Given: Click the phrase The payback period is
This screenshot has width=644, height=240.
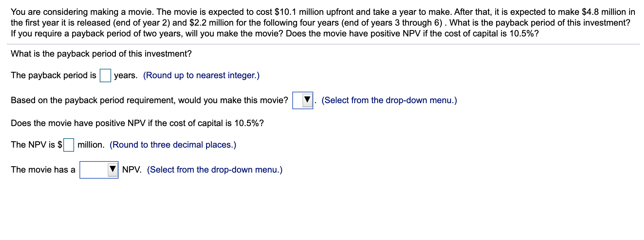Looking at the screenshot, I should [x=53, y=76].
